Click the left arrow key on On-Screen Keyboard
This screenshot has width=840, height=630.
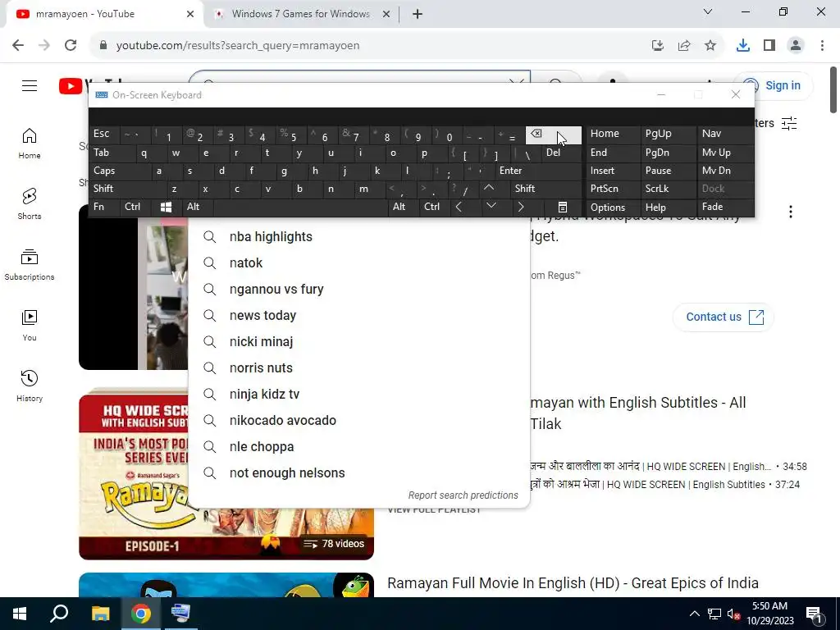tap(459, 208)
